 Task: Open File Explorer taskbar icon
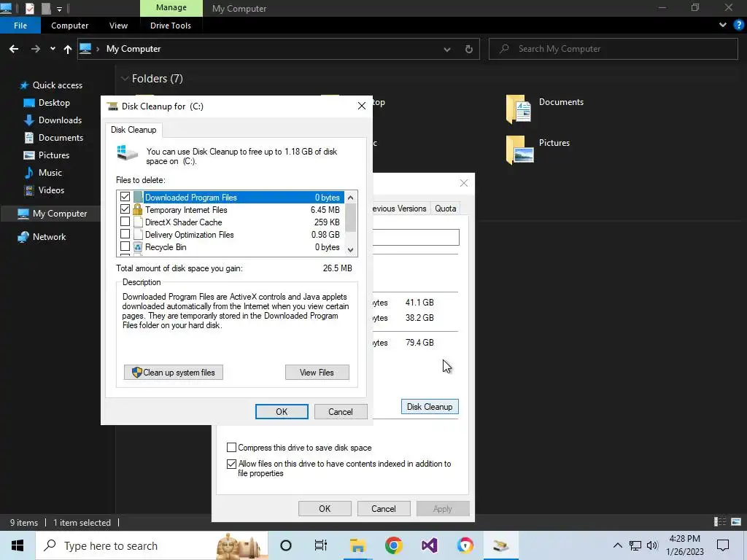(357, 545)
